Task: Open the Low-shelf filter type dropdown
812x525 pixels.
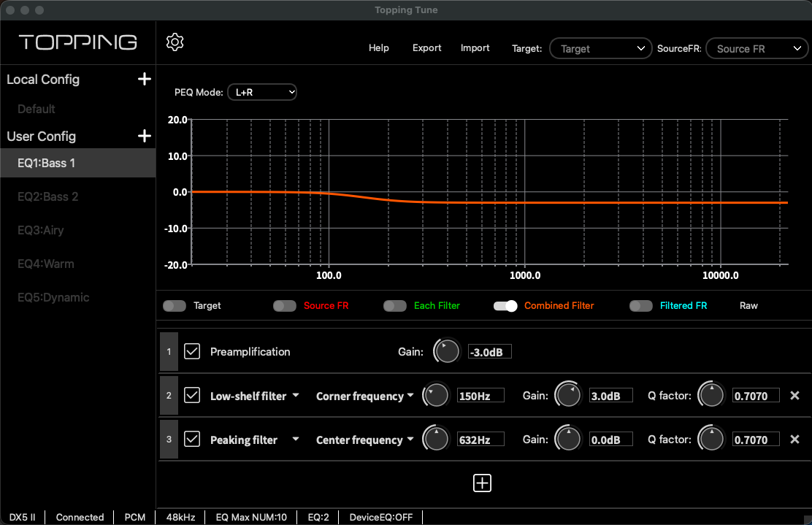Action: (x=255, y=396)
